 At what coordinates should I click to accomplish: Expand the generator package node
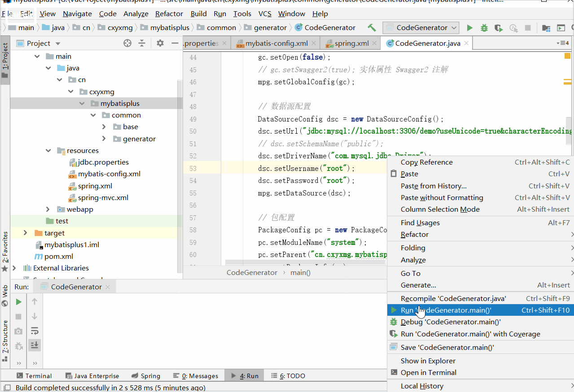pos(104,139)
